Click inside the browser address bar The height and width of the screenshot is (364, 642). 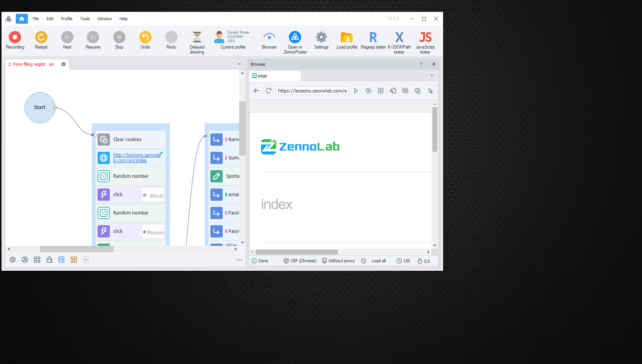point(312,91)
